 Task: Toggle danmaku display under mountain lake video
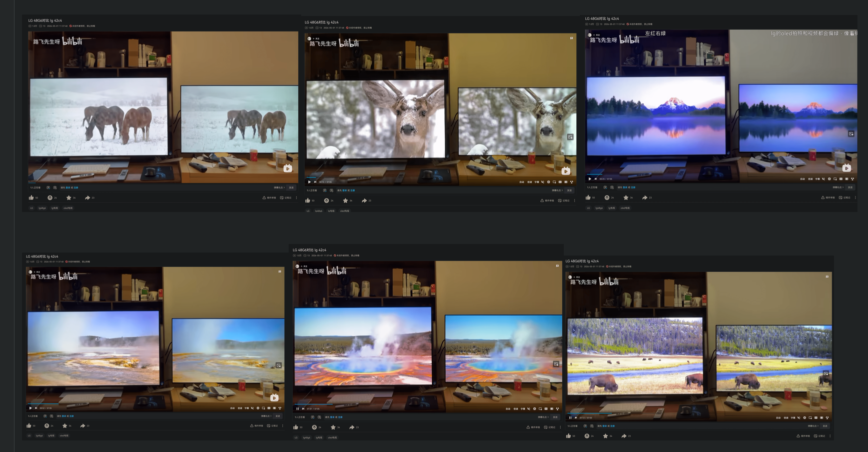(x=605, y=187)
